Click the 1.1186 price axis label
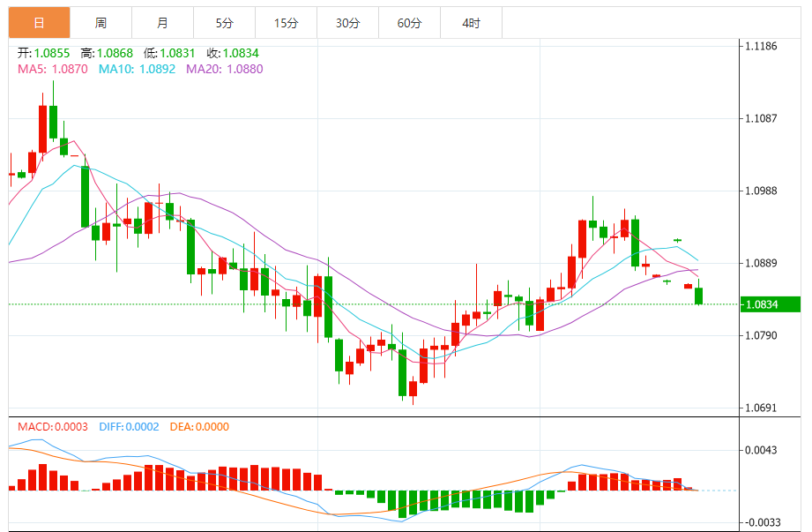The width and height of the screenshot is (812, 532). click(761, 46)
